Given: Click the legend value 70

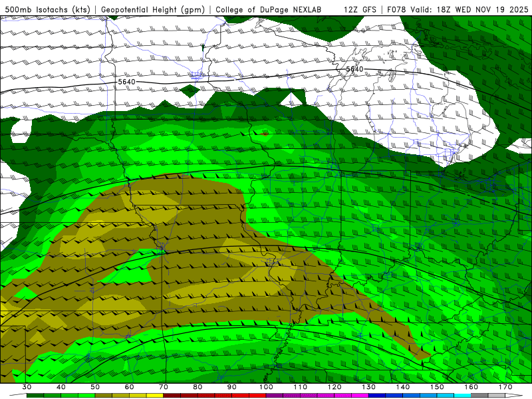Looking at the screenshot, I should coord(164,387).
